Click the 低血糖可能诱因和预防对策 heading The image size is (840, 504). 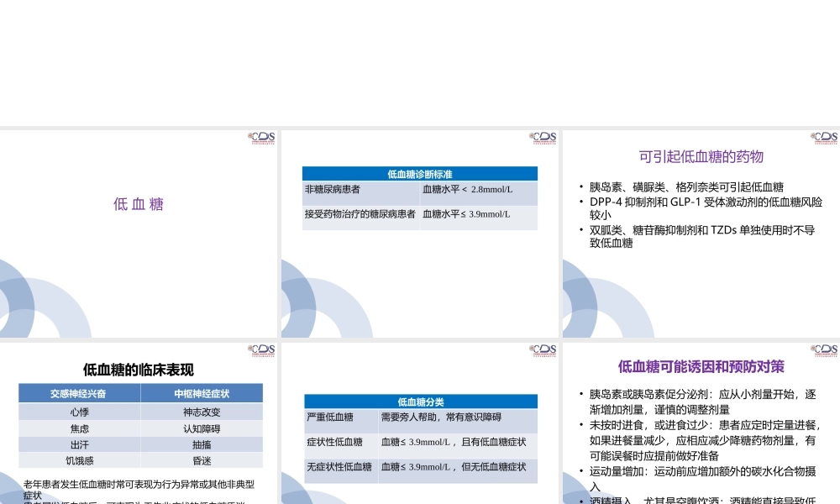pyautogui.click(x=701, y=367)
